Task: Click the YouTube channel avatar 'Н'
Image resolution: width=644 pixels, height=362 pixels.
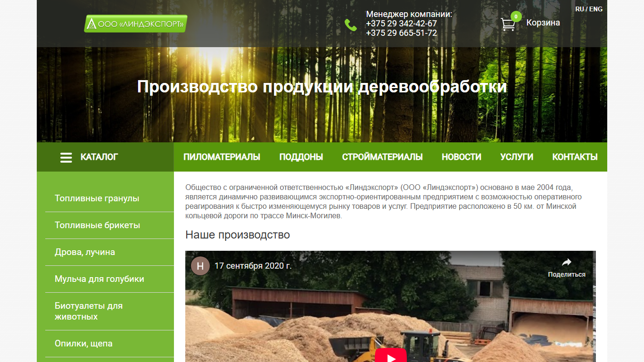Action: [200, 266]
